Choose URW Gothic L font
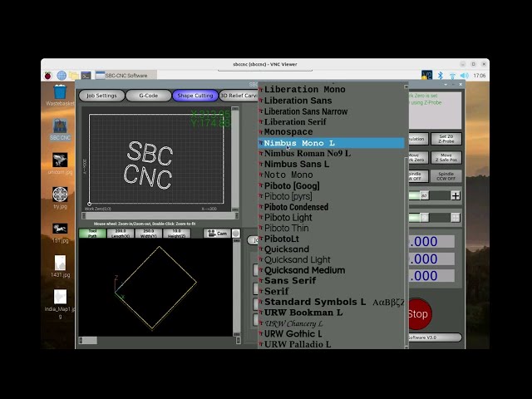The image size is (532, 399). (331, 334)
